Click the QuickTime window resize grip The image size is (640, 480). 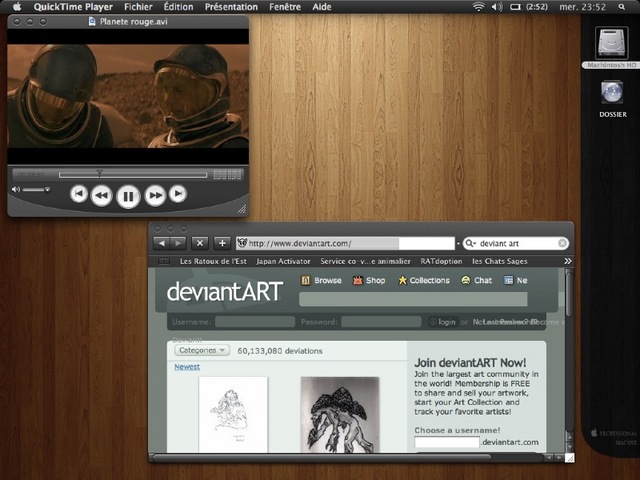(x=242, y=209)
